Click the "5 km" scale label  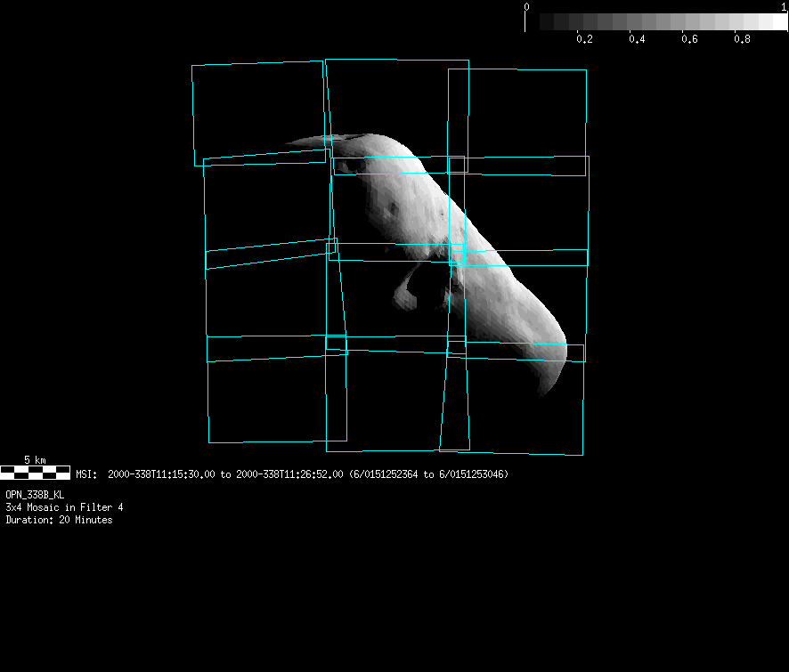[35, 459]
